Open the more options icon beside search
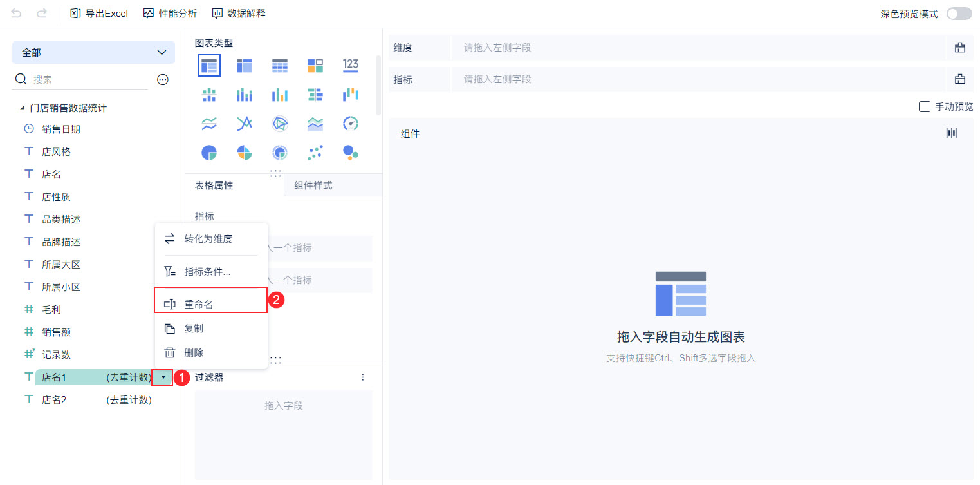Screen dimensions: 980x485 click(x=163, y=79)
